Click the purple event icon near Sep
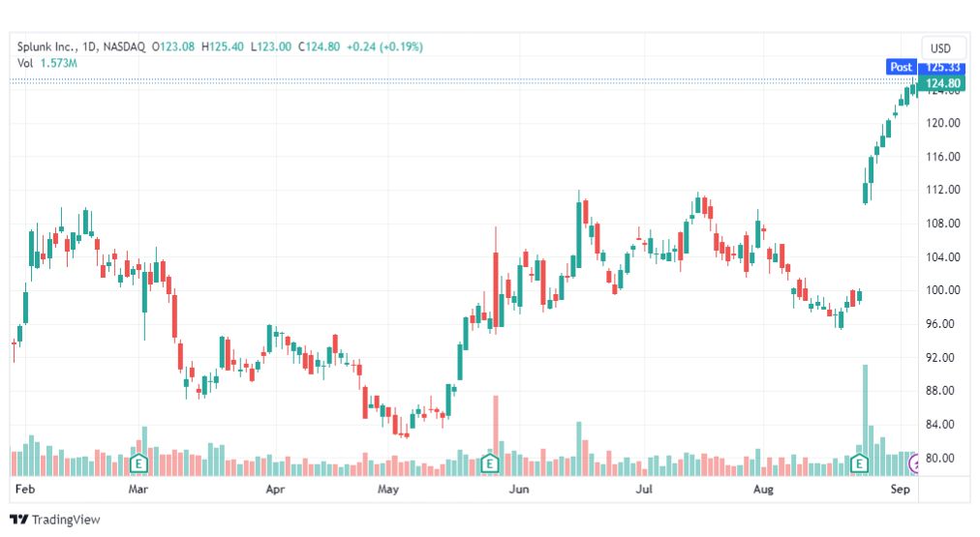980x537 pixels. click(x=913, y=463)
